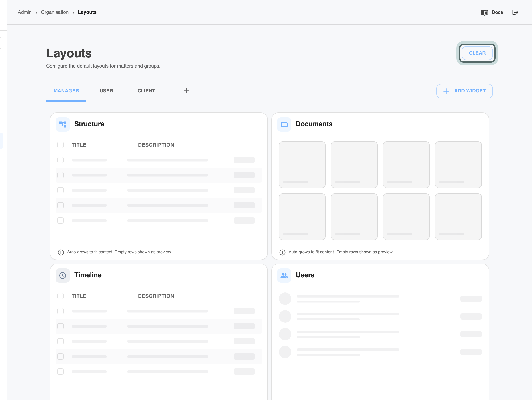Click the Documents widget folder icon

[x=284, y=124]
